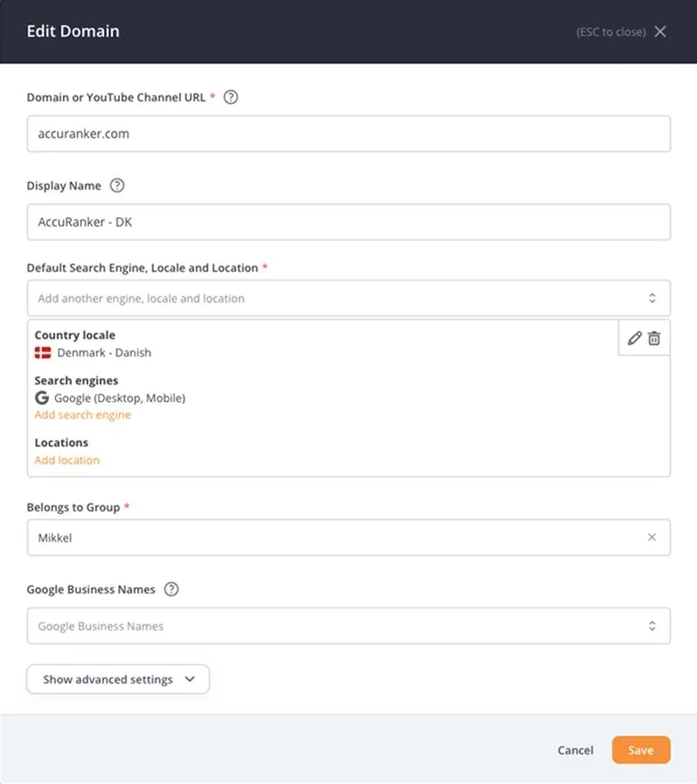
Task: Click the Google logo in Search engines
Action: 42,398
